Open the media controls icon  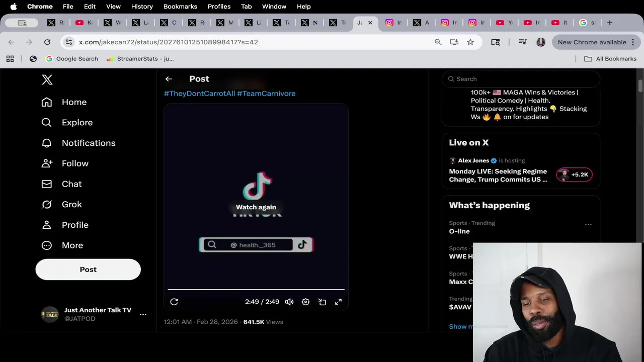[x=523, y=42]
